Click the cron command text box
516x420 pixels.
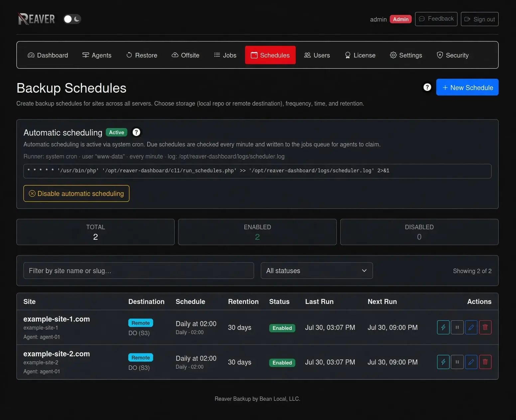[x=257, y=171]
